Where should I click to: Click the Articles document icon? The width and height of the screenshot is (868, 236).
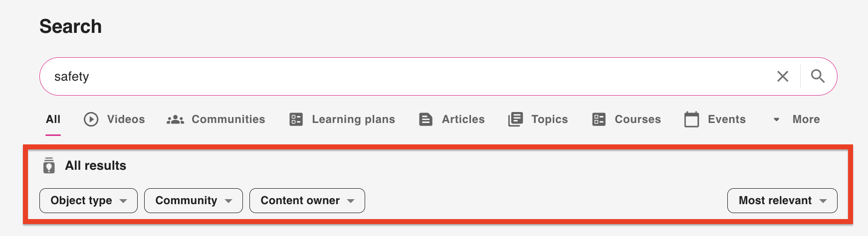click(x=426, y=119)
